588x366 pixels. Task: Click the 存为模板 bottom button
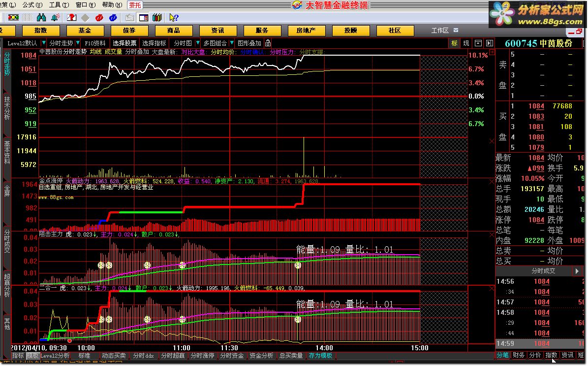pyautogui.click(x=321, y=355)
